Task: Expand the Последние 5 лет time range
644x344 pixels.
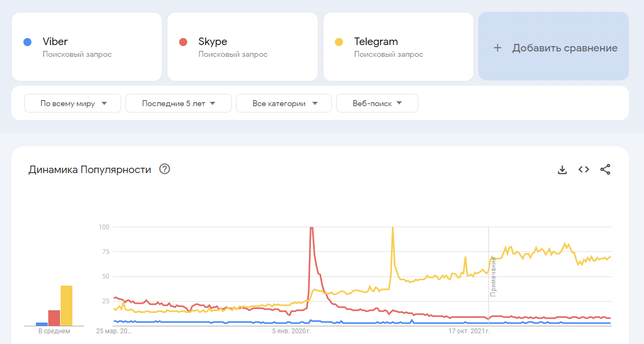Action: [178, 103]
